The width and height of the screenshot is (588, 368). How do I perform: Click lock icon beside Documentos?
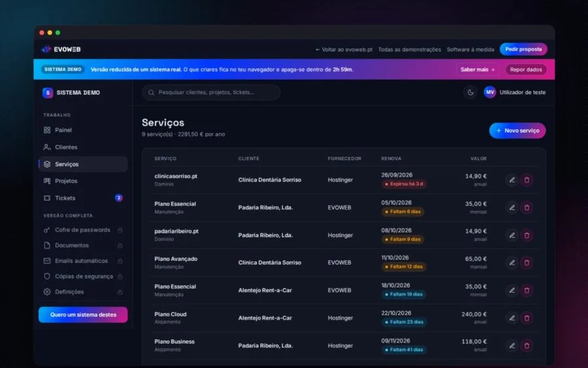tap(120, 245)
